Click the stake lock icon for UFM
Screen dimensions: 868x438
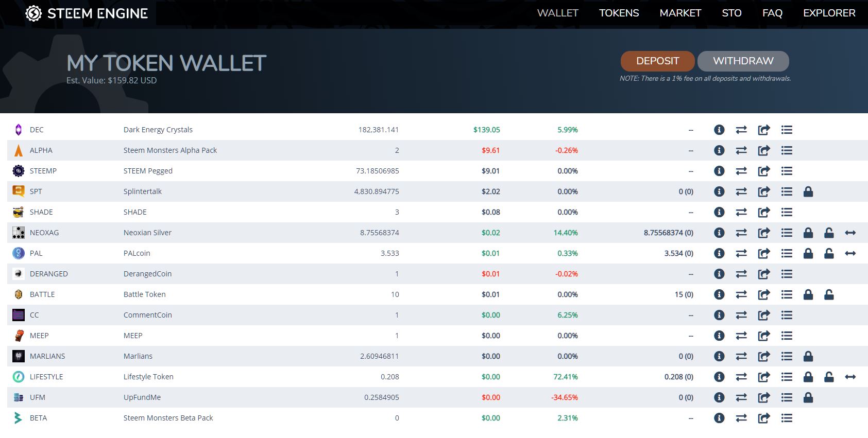click(x=808, y=397)
